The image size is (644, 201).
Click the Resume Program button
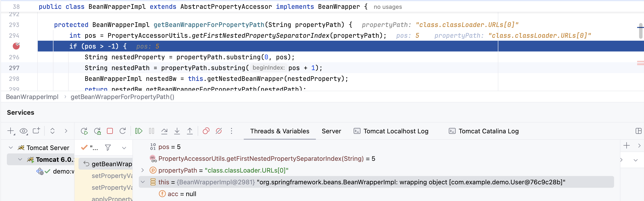tap(139, 131)
